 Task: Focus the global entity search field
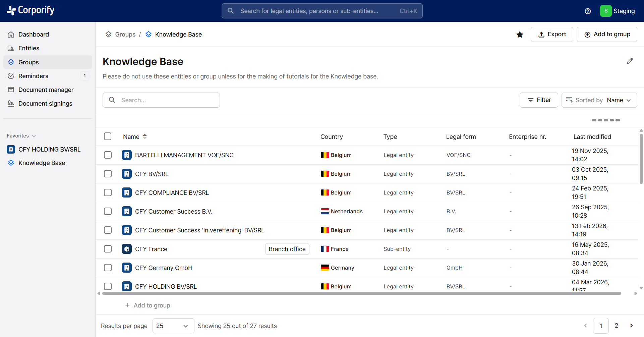[322, 11]
